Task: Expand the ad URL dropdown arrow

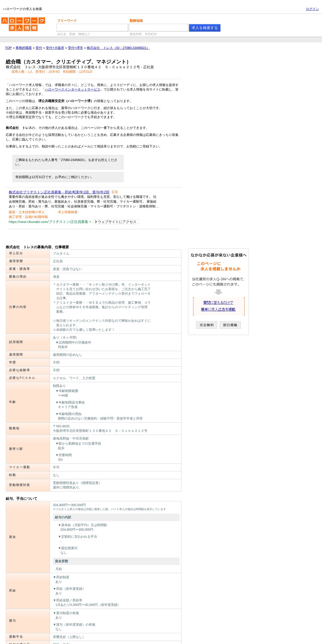Action: [90, 222]
